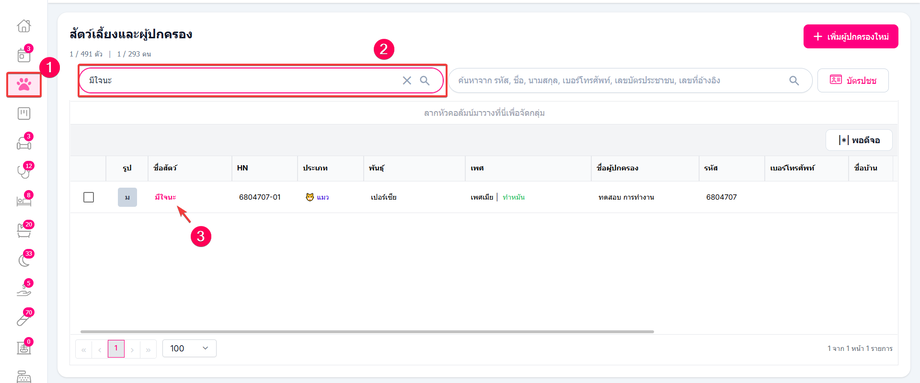The height and width of the screenshot is (383, 920).
Task: Click magnifier icon in pet search box
Action: click(425, 80)
